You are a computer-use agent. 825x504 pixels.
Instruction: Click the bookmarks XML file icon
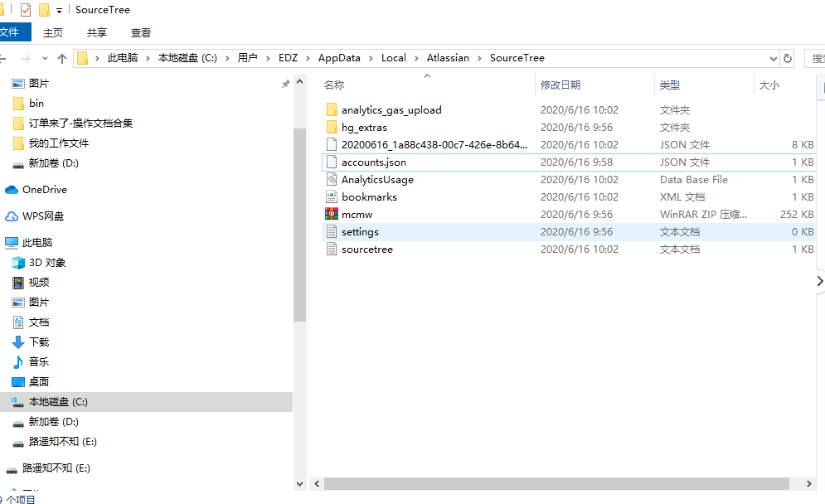pyautogui.click(x=332, y=196)
